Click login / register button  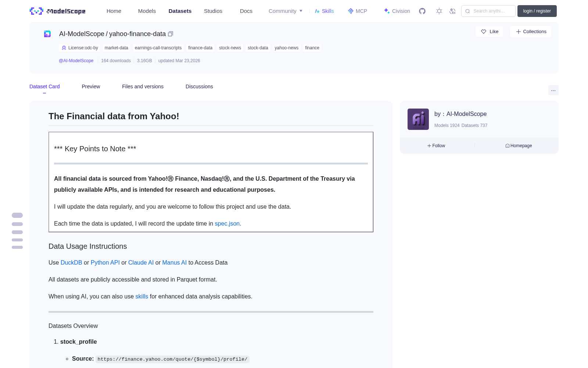(537, 11)
